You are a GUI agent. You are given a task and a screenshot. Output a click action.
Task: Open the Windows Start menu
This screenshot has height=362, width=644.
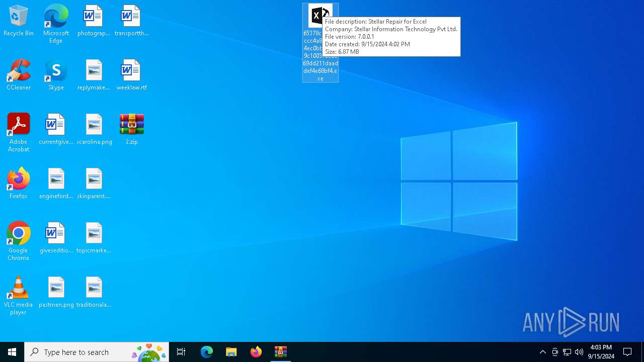[x=12, y=352]
